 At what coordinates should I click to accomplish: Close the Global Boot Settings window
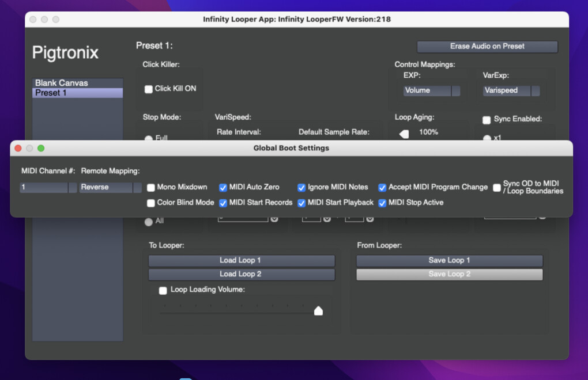18,148
